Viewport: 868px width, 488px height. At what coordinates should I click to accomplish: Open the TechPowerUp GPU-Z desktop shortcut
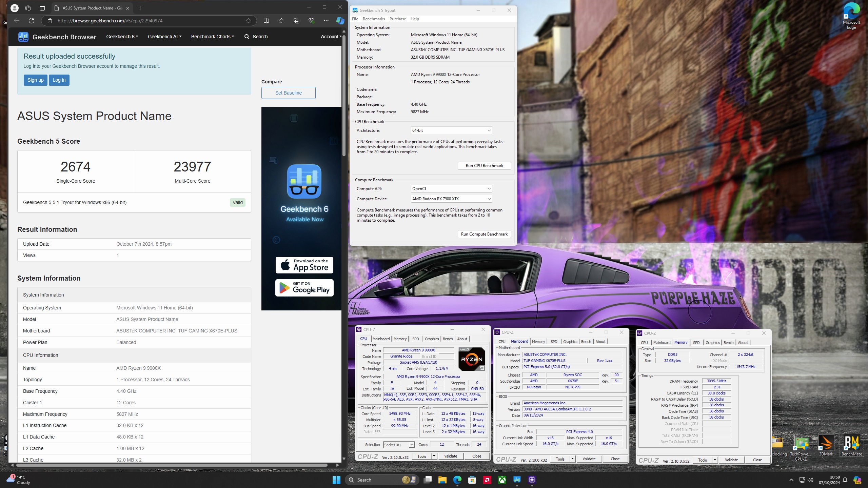point(801,448)
